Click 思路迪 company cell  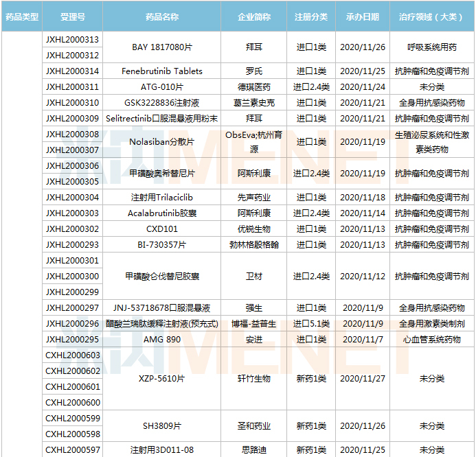pos(253,449)
